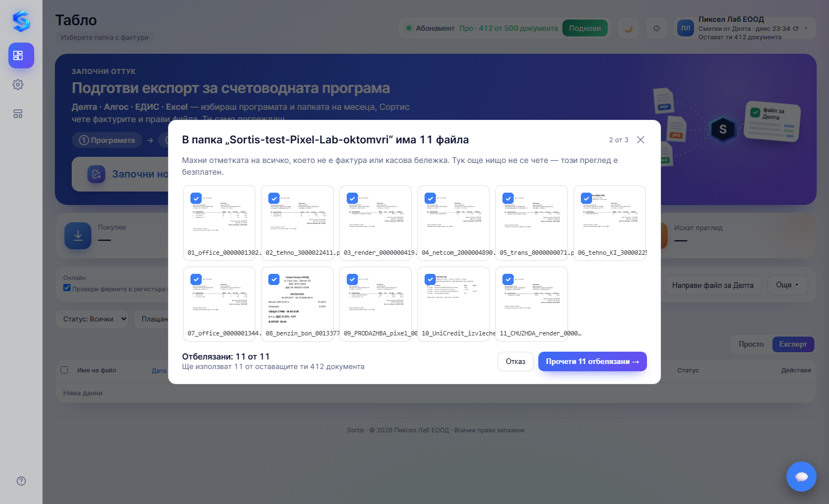Expand the Още dropdown menu
Viewport: 829px width, 504px height.
[788, 285]
